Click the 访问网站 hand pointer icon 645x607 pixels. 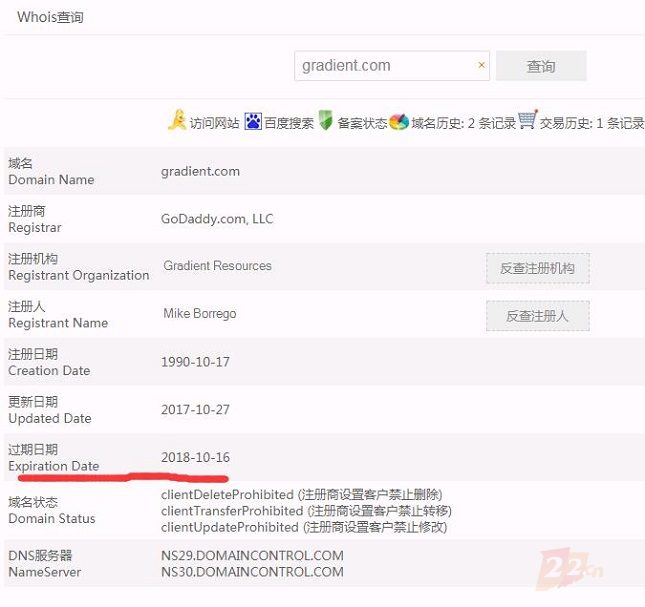tap(177, 121)
